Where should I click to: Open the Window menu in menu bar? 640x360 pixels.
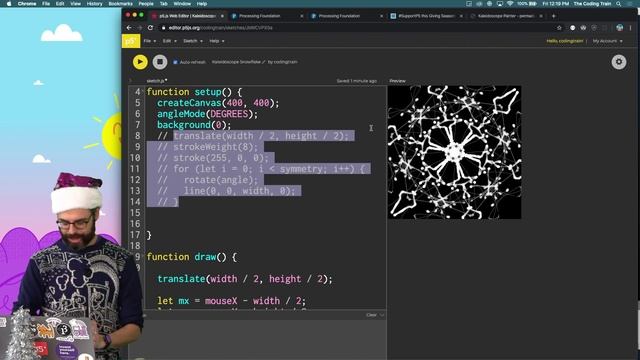[x=182, y=4]
